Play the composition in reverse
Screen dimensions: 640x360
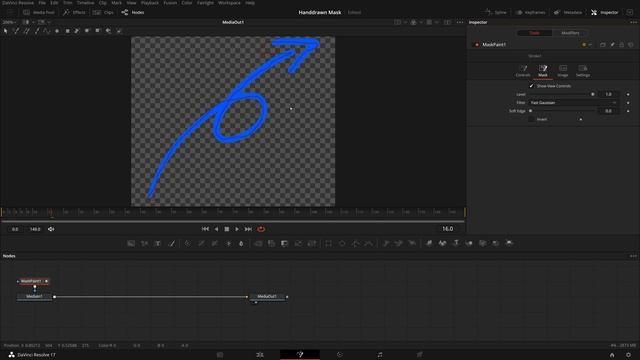tap(216, 229)
